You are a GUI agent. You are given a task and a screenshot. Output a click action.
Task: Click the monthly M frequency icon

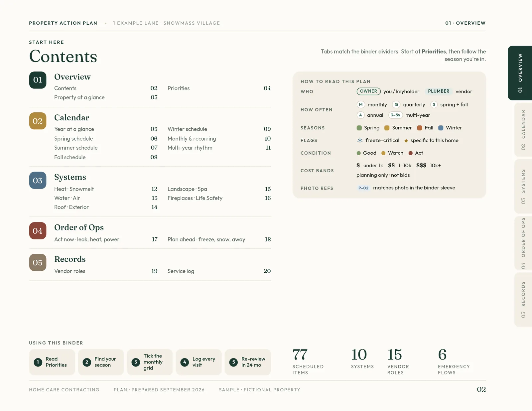[x=360, y=104]
